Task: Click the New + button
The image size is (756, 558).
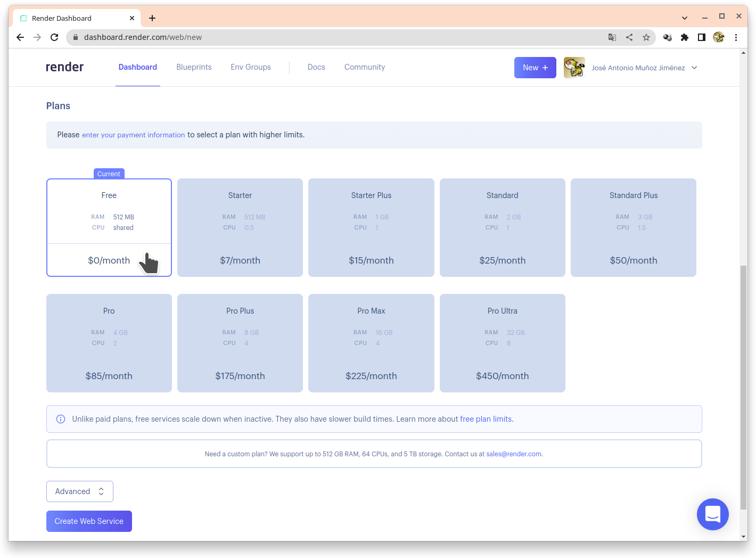Action: pos(535,68)
